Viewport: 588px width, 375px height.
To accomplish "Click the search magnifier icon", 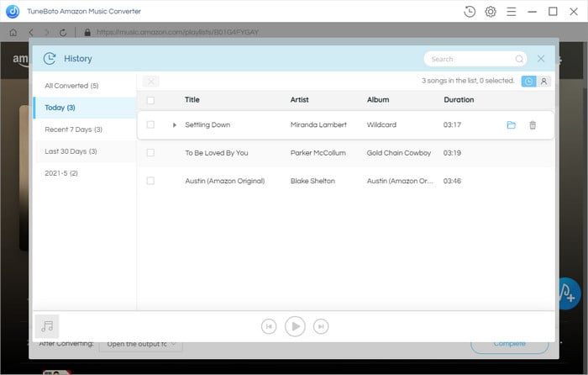I will 519,59.
